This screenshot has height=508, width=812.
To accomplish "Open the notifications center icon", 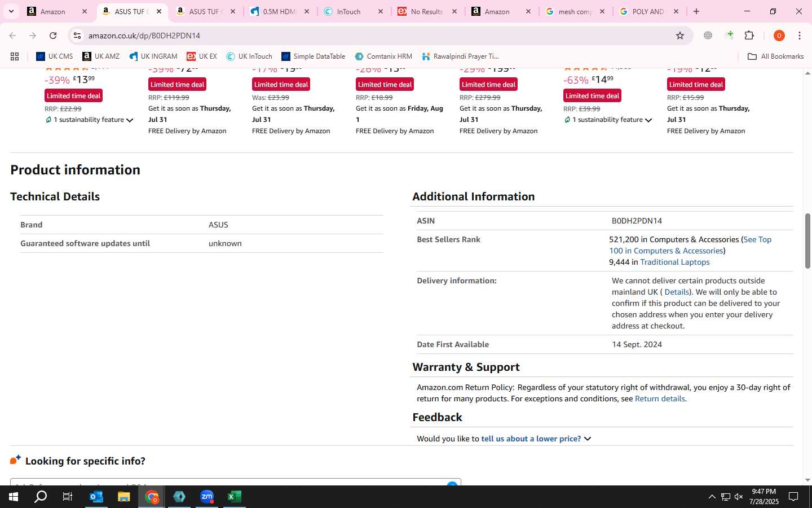I will [793, 497].
